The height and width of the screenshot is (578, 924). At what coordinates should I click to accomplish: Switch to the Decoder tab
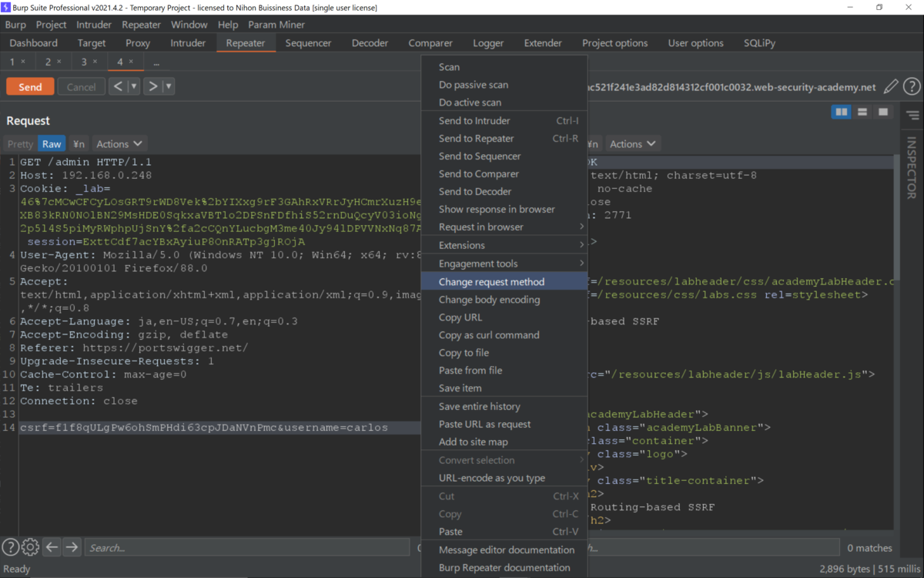pyautogui.click(x=370, y=43)
